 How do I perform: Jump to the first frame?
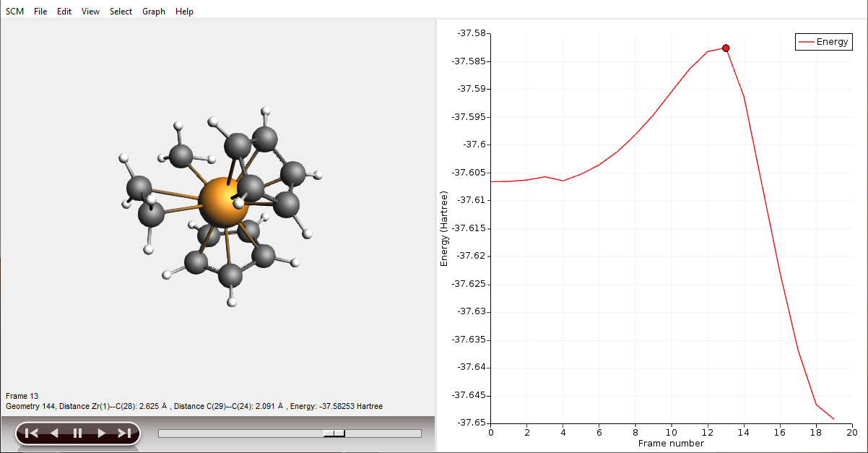(30, 432)
